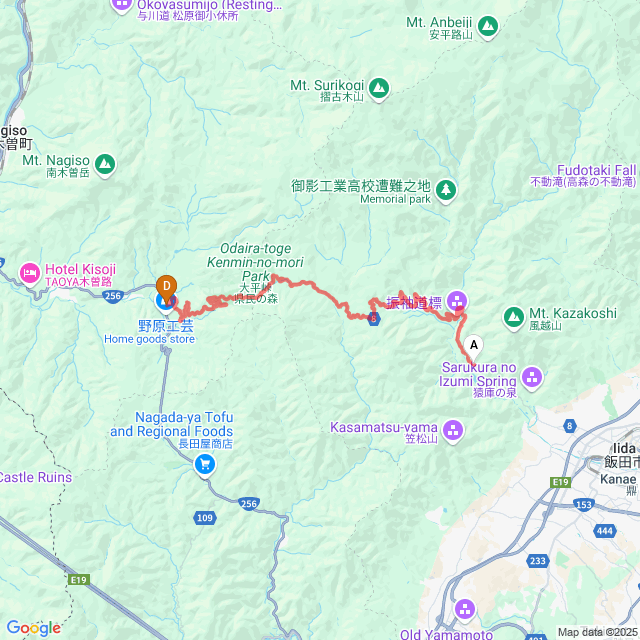This screenshot has height=640, width=640.
Task: Select the Mt. Surikogi peak icon
Action: point(379,89)
